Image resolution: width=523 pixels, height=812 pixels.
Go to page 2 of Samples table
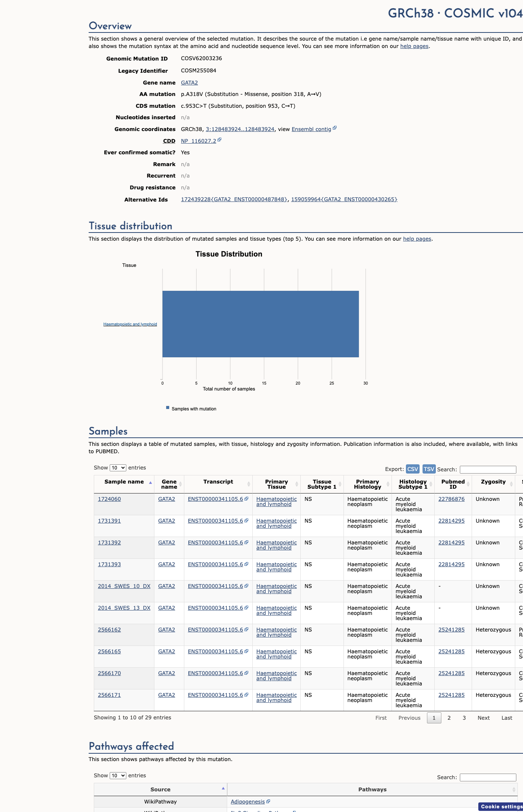click(449, 718)
